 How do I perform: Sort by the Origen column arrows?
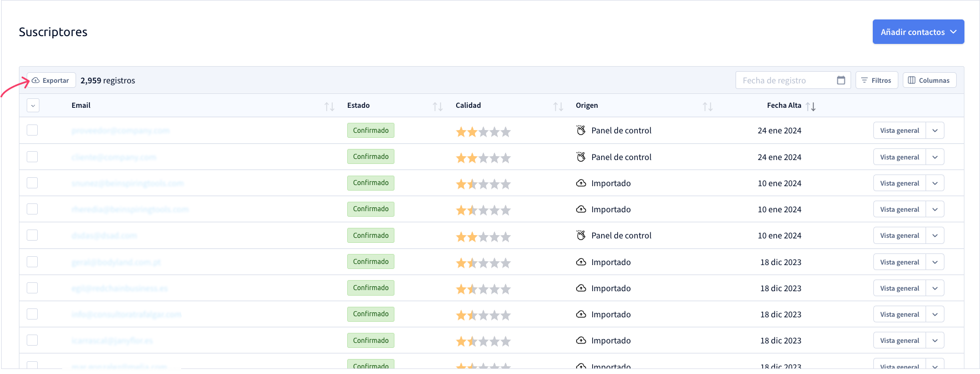coord(707,106)
